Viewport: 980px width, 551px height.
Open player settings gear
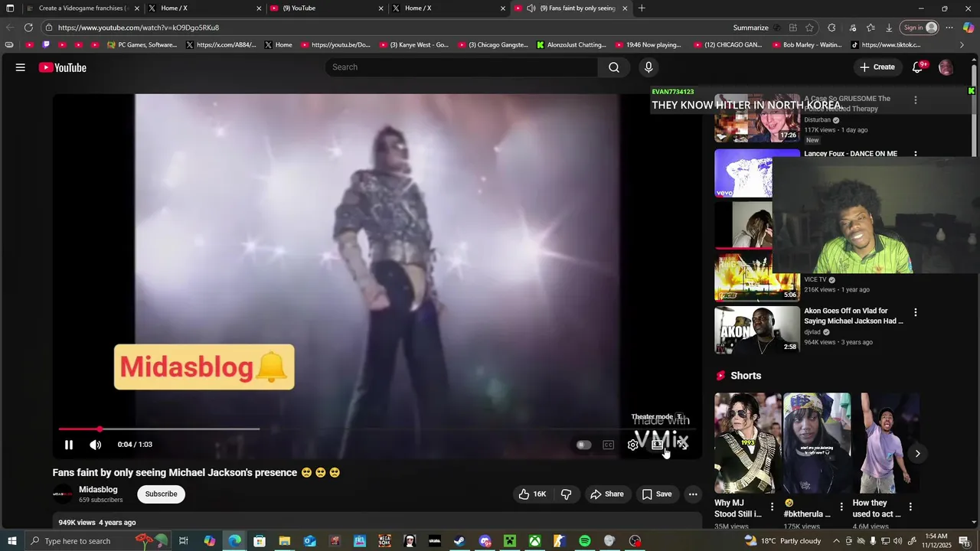pos(633,445)
